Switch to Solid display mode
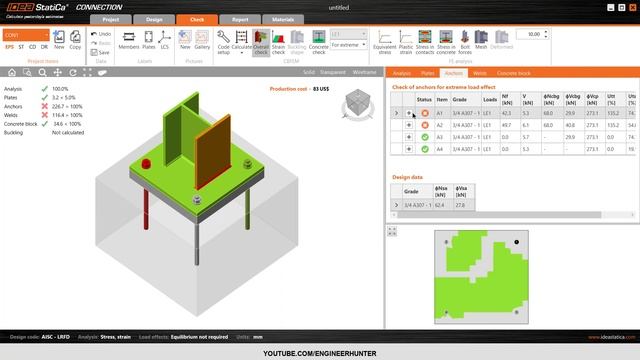640x360 pixels. [309, 72]
